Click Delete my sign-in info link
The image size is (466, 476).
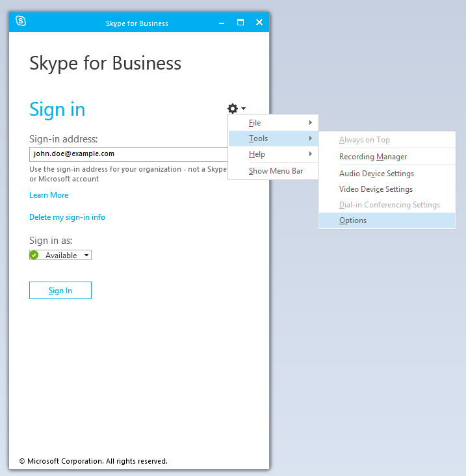pos(67,217)
